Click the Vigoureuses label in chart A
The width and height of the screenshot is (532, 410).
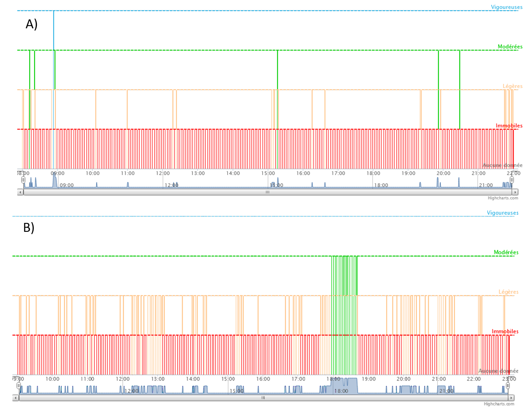pyautogui.click(x=506, y=7)
